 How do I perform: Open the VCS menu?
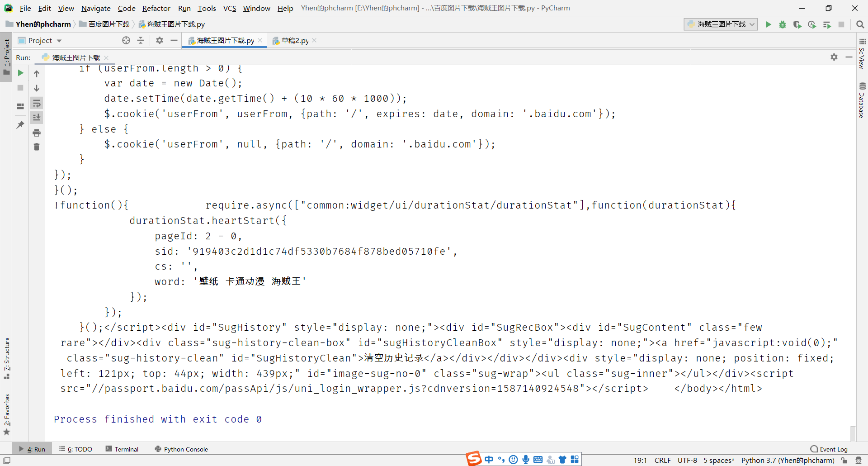tap(230, 8)
